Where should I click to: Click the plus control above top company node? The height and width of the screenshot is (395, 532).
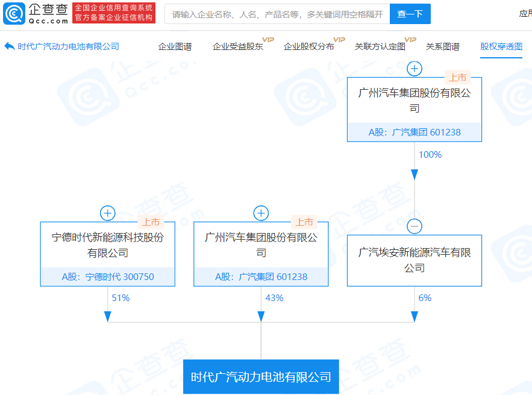coord(414,69)
